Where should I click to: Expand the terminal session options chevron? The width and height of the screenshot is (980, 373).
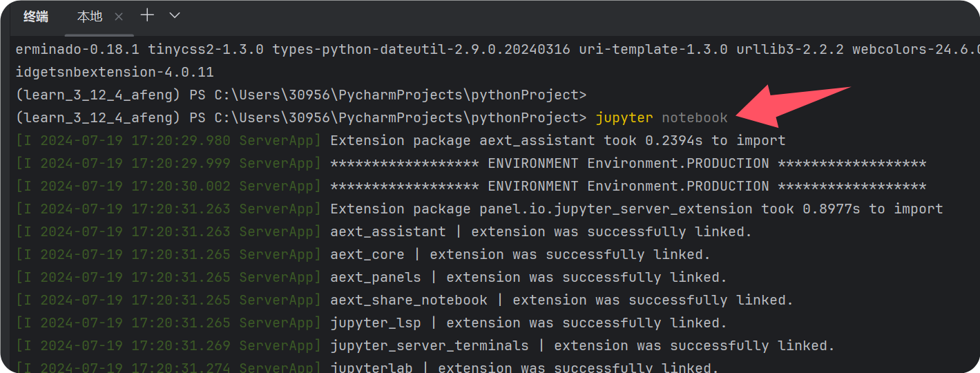[175, 15]
